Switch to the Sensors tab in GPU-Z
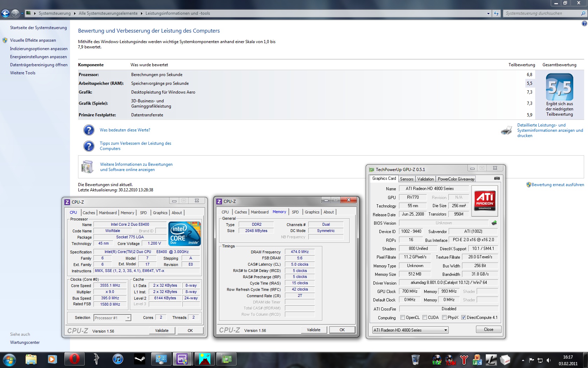The height and width of the screenshot is (368, 588). tap(407, 179)
